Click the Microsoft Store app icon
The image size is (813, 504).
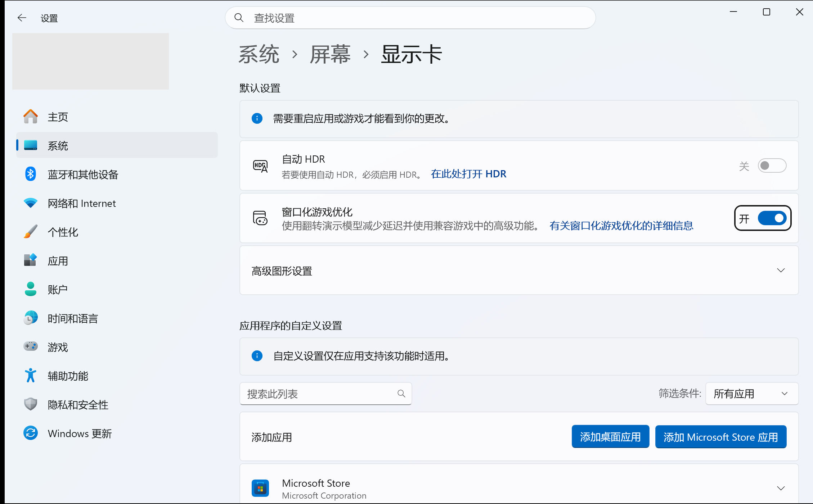coord(260,488)
